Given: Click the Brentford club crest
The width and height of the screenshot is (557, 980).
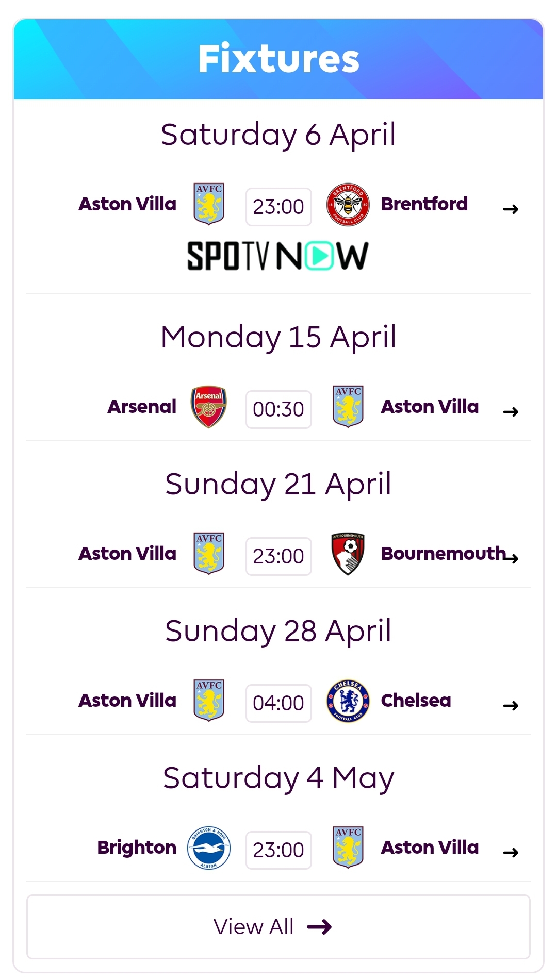Looking at the screenshot, I should [x=348, y=205].
